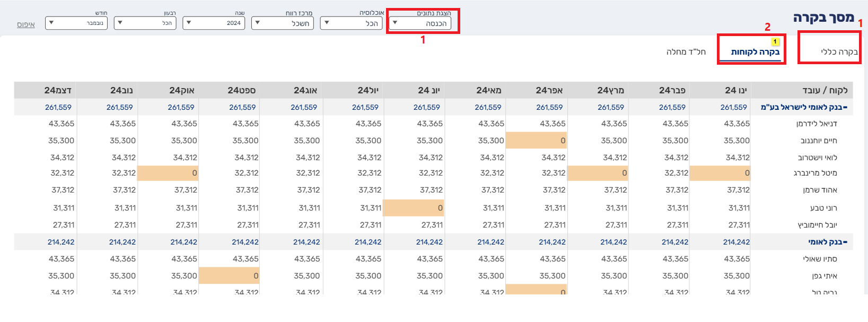Open the רבעון dropdown

pyautogui.click(x=145, y=23)
